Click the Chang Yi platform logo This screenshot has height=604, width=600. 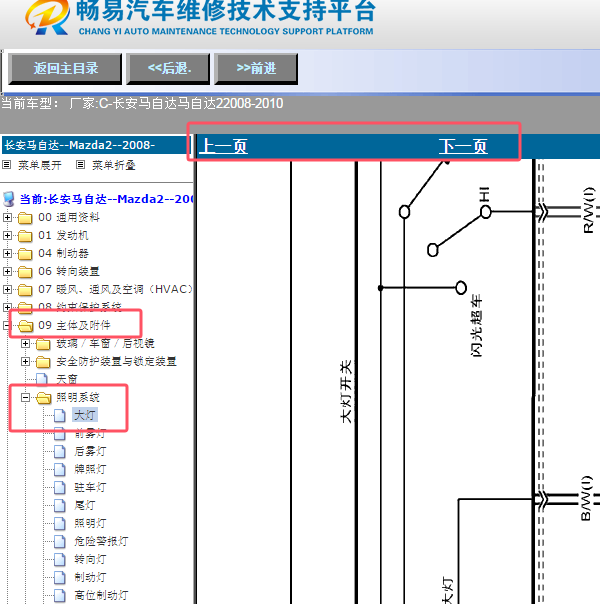pos(48,18)
